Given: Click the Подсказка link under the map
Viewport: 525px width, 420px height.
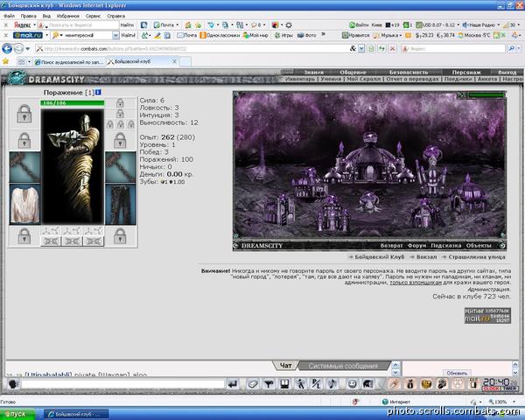Looking at the screenshot, I should click(x=446, y=246).
